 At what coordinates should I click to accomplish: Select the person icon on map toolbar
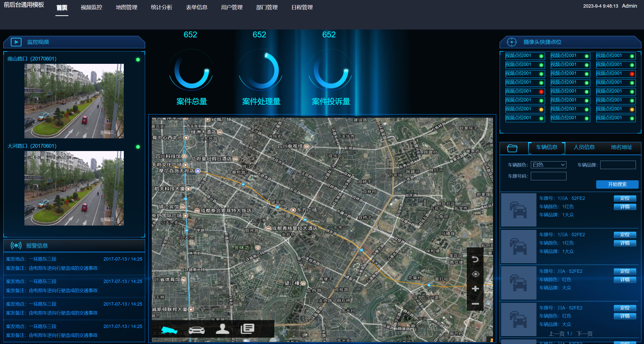tap(222, 329)
